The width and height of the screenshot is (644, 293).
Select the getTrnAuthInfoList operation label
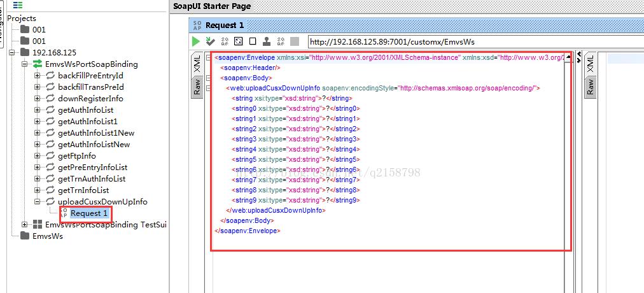[x=92, y=179]
